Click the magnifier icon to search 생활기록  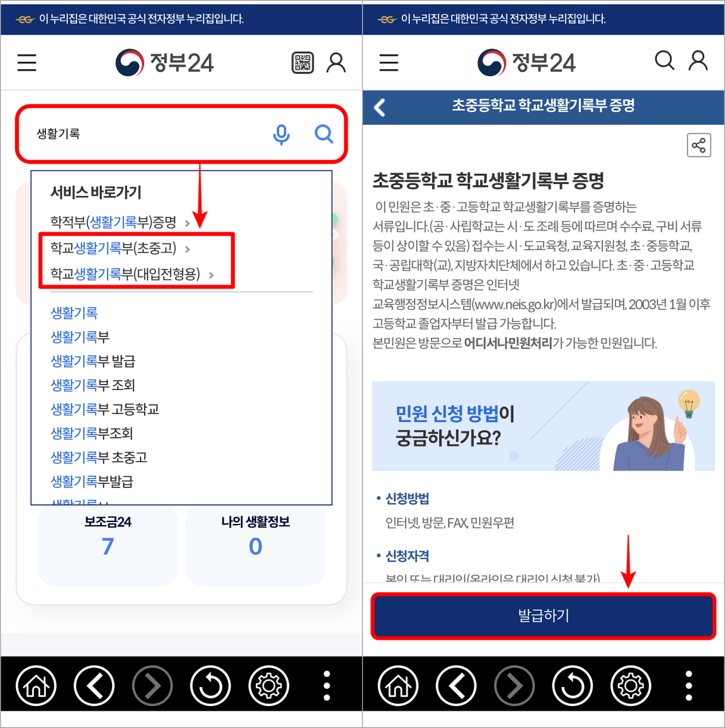(324, 134)
